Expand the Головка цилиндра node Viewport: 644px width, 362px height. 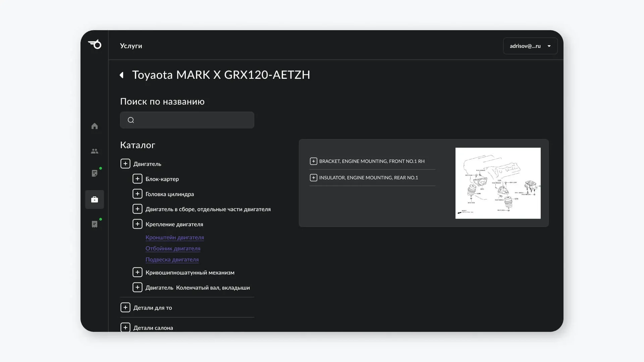coord(137,194)
